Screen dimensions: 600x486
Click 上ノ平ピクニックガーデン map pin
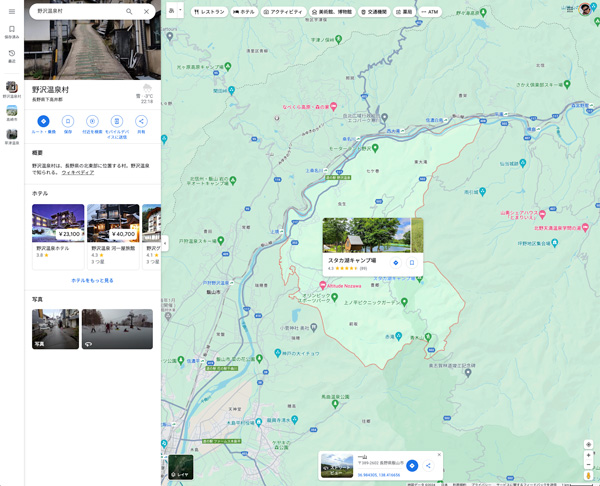404,302
